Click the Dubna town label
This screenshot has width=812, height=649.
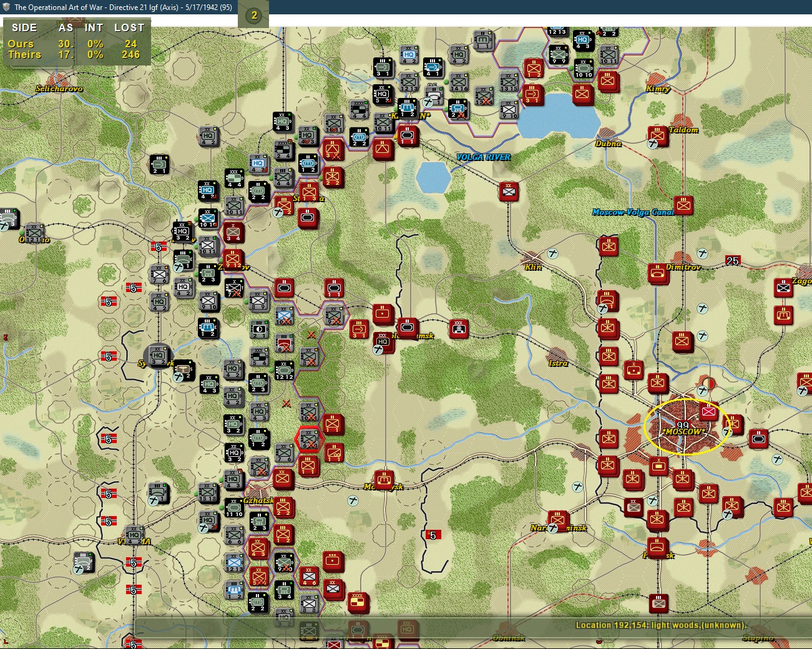pos(608,144)
